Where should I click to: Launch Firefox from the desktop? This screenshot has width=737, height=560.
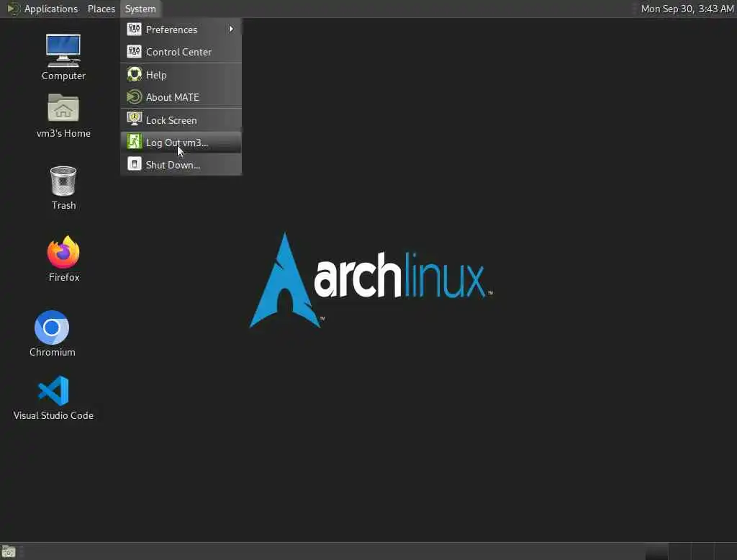pos(63,258)
